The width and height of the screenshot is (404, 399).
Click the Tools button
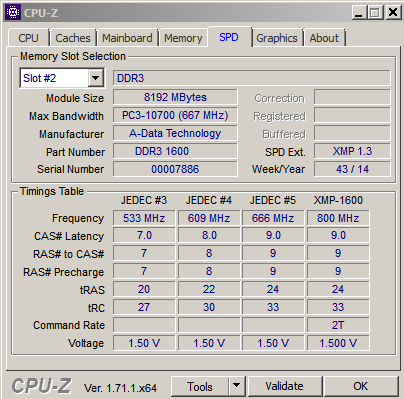tap(200, 387)
